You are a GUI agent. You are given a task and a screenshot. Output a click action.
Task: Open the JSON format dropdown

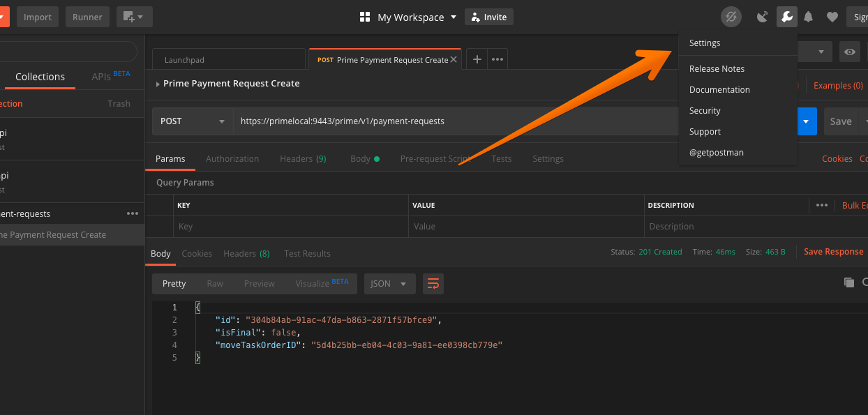[x=389, y=283]
